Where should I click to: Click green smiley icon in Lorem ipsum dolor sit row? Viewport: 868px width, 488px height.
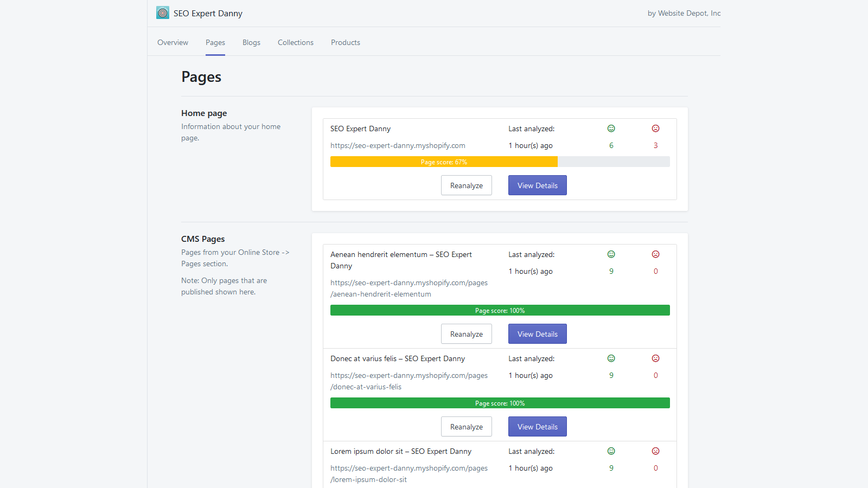(x=611, y=451)
